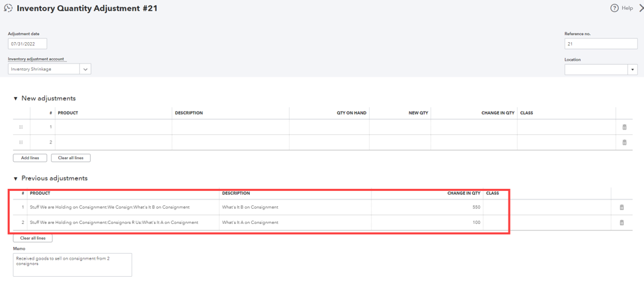Collapse the Previous adjustments section
This screenshot has height=290, width=644.
click(x=16, y=178)
